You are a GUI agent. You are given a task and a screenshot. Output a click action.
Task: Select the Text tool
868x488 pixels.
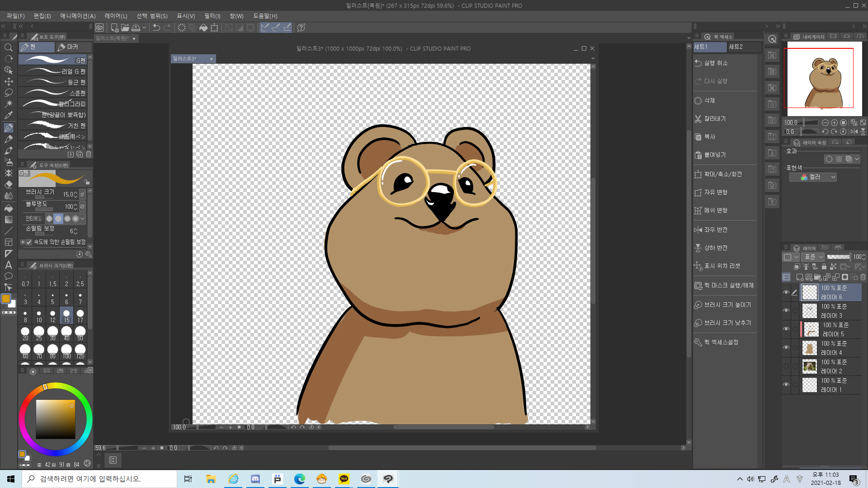9,265
